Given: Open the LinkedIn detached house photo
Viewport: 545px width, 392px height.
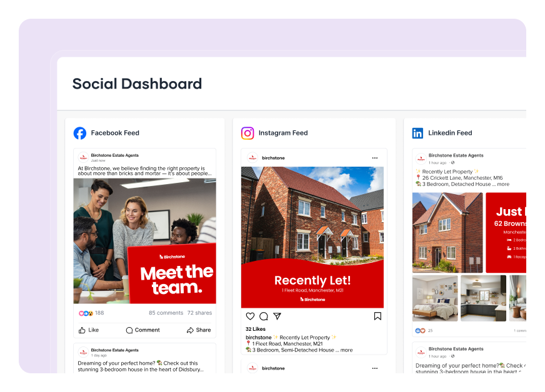Looking at the screenshot, I should [447, 233].
